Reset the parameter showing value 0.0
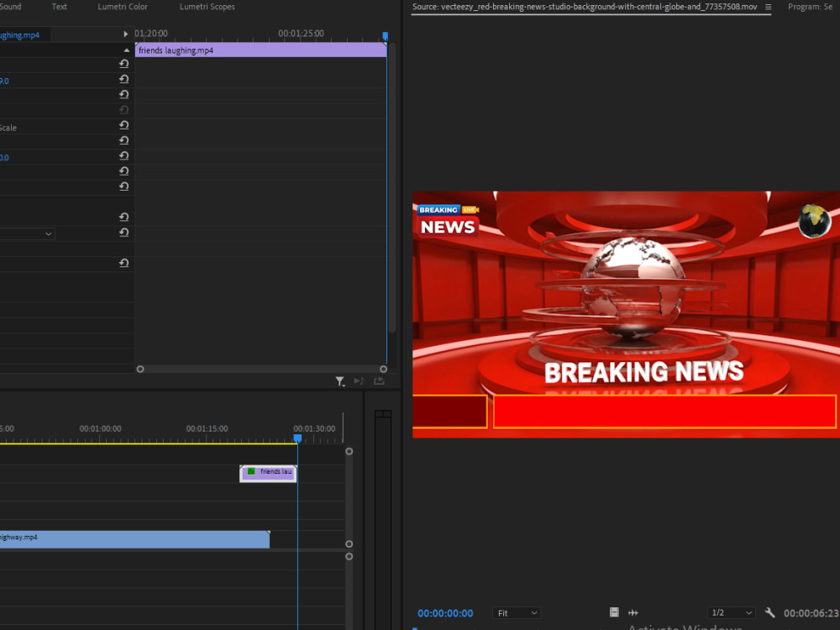Image resolution: width=840 pixels, height=630 pixels. coord(123,156)
